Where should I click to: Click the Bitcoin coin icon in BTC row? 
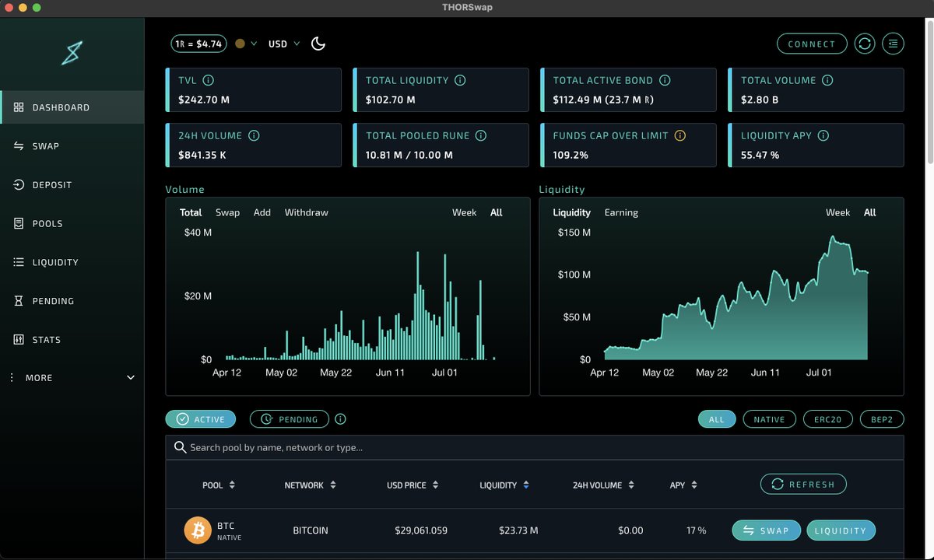pos(198,530)
